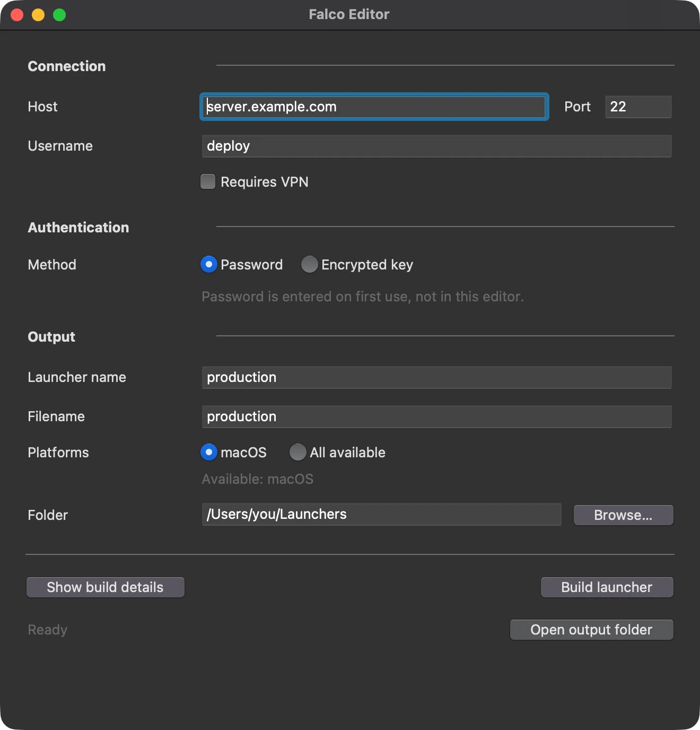Screen dimensions: 700x730
Task: Select the Filename input field
Action: tap(437, 416)
